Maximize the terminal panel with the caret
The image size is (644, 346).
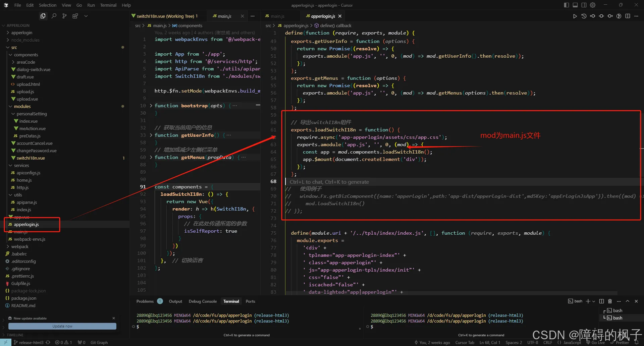pos(628,301)
